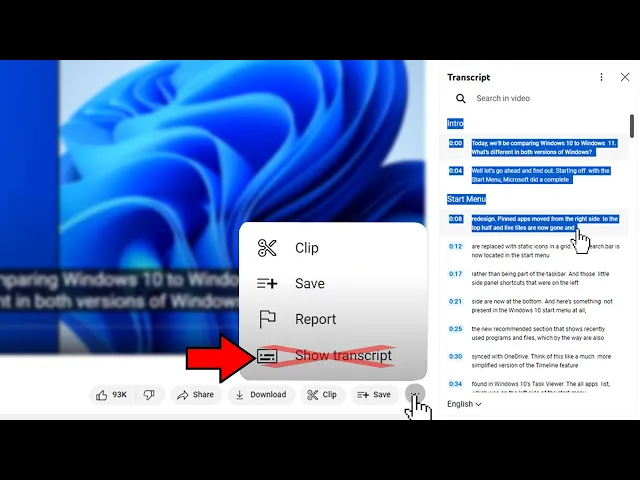The width and height of the screenshot is (640, 480).
Task: Jump to timestamp 0:17 in the transcript
Action: [456, 274]
